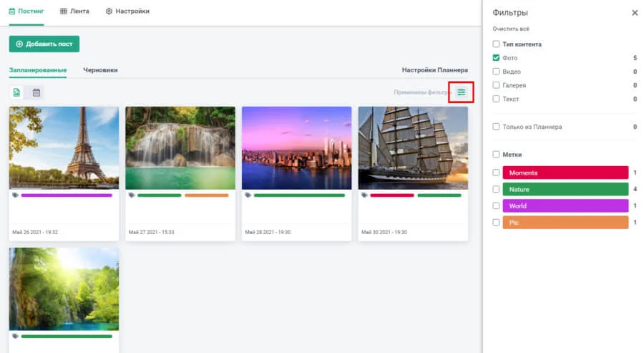Switch to the Черновики tab
Image resolution: width=644 pixels, height=353 pixels.
[100, 70]
